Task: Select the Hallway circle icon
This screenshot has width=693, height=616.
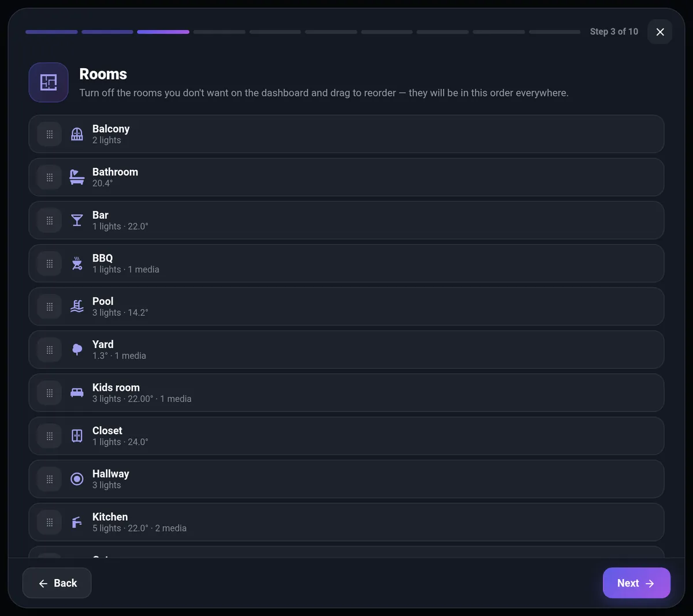Action: pos(77,479)
